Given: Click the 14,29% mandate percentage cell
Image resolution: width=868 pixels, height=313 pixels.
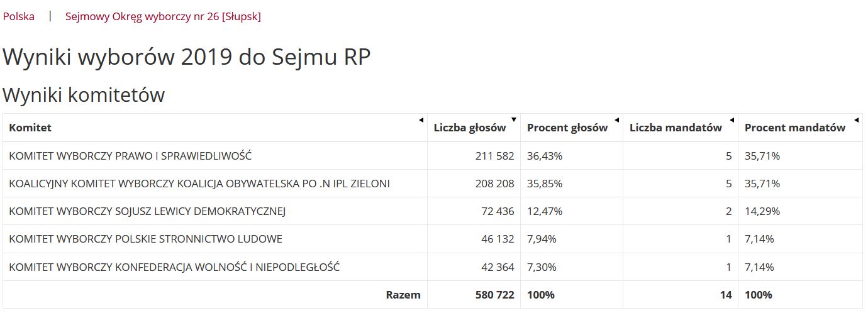Looking at the screenshot, I should click(762, 211).
